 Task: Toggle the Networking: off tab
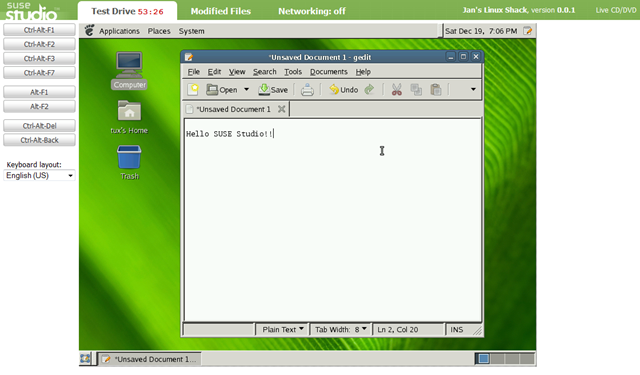tap(311, 11)
